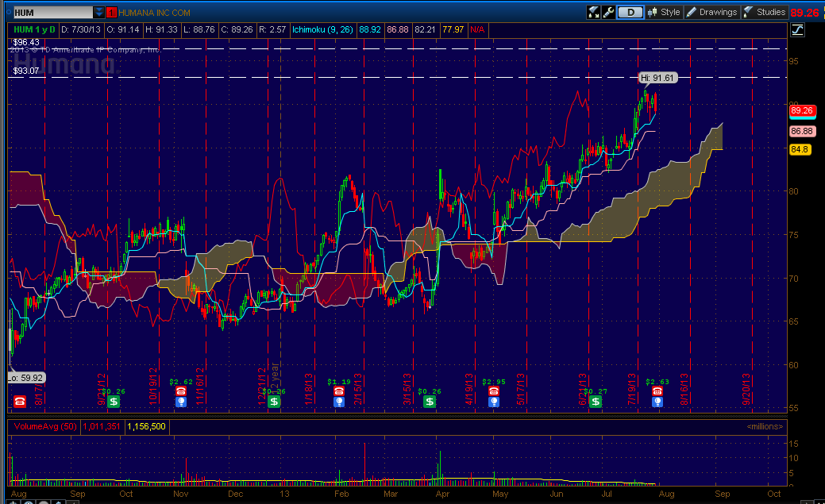The height and width of the screenshot is (504, 825).
Task: Click the C: 89.26 close value
Action: 237,29
